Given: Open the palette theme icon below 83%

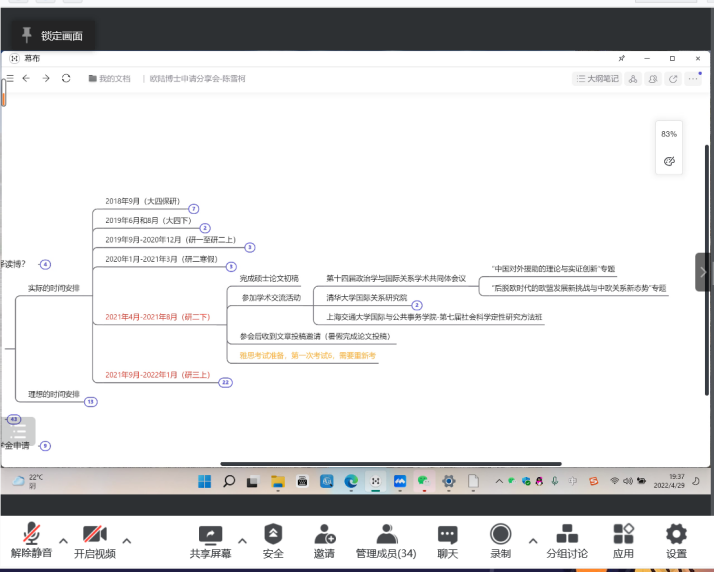Looking at the screenshot, I should tap(669, 161).
